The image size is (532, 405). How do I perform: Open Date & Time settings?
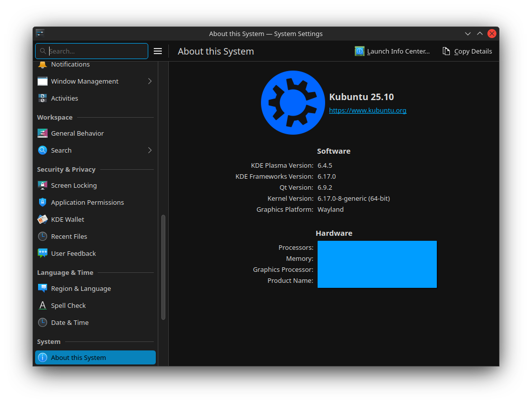95,322
